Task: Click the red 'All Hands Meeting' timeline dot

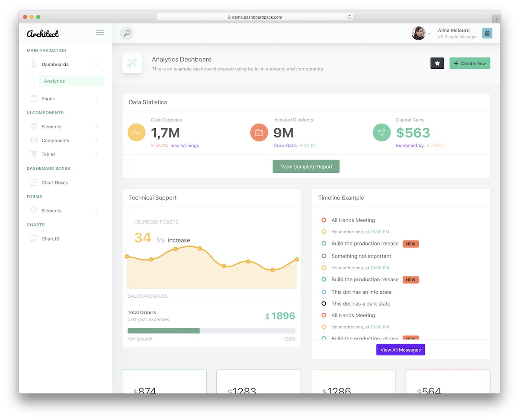Action: 324,220
